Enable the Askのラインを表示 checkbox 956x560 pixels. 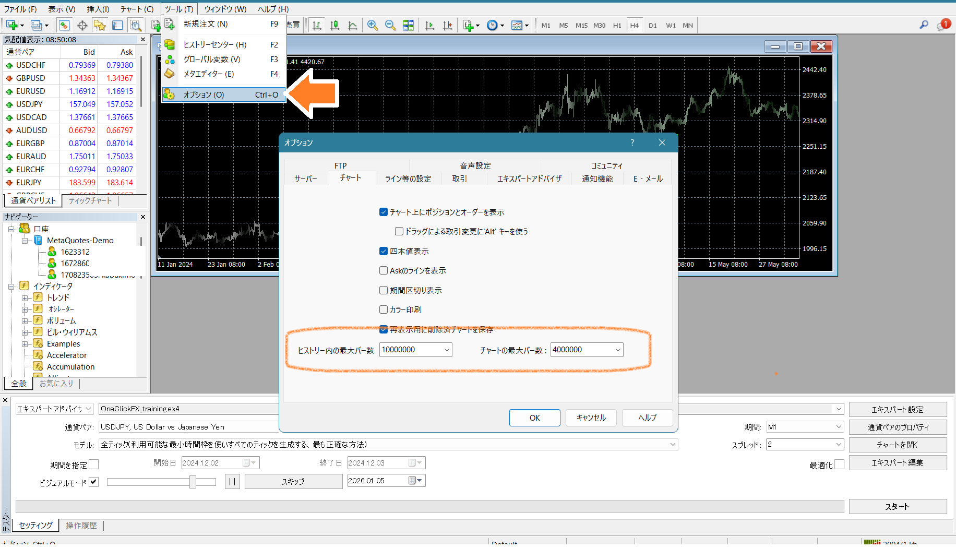[x=384, y=270]
